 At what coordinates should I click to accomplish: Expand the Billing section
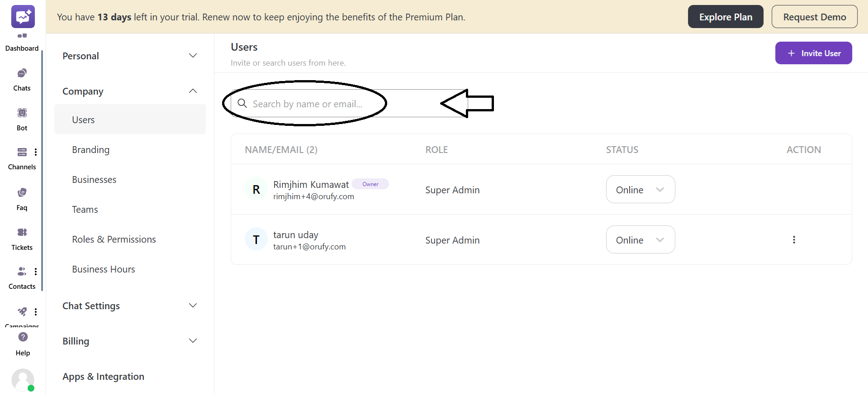[130, 341]
